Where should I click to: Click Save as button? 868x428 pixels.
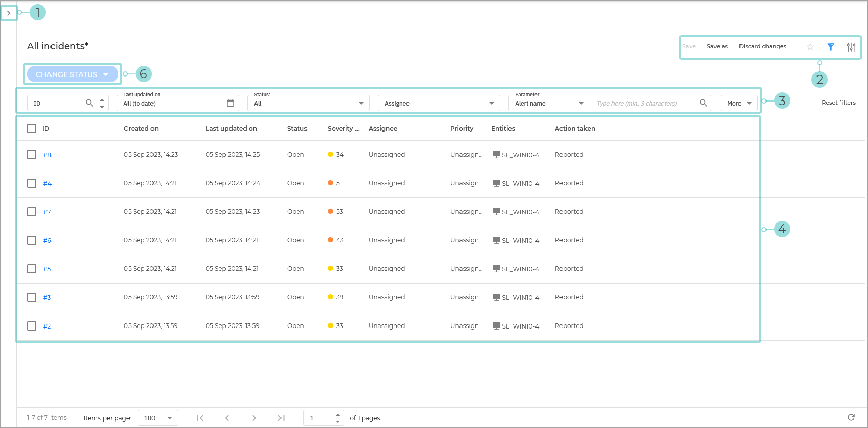(717, 46)
